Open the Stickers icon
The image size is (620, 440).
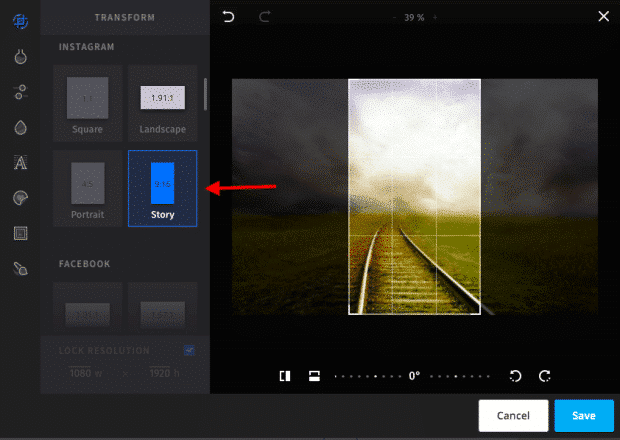pyautogui.click(x=21, y=198)
